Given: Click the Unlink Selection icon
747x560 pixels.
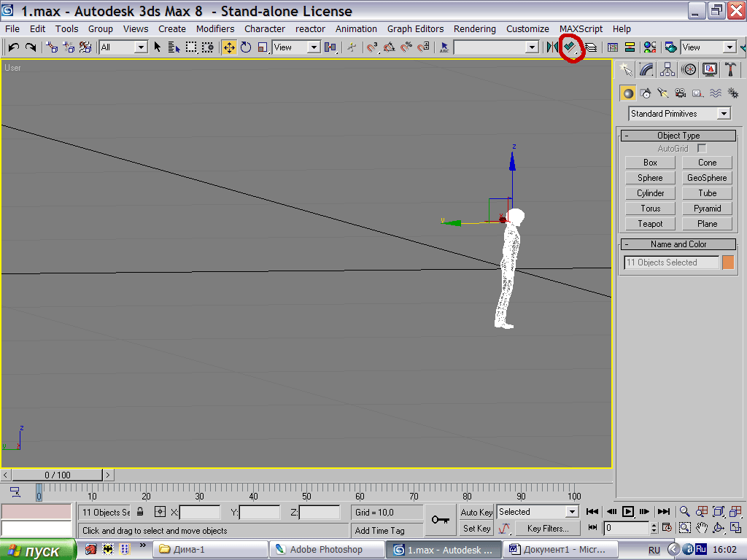Looking at the screenshot, I should coord(69,47).
